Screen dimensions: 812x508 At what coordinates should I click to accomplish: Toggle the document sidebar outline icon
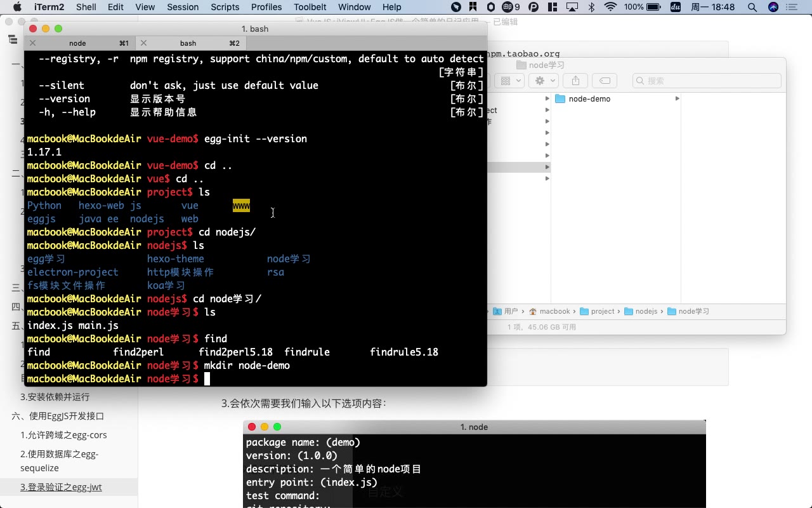click(x=13, y=39)
